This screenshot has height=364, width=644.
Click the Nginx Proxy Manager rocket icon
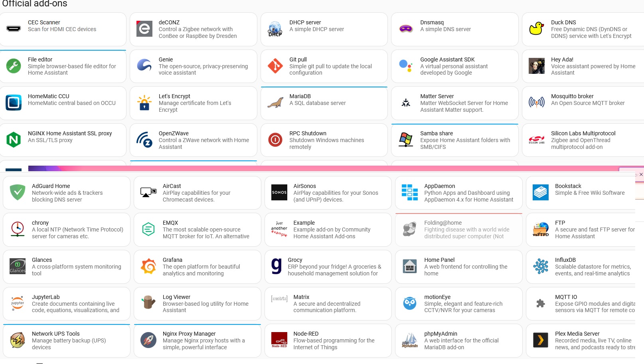pyautogui.click(x=148, y=340)
